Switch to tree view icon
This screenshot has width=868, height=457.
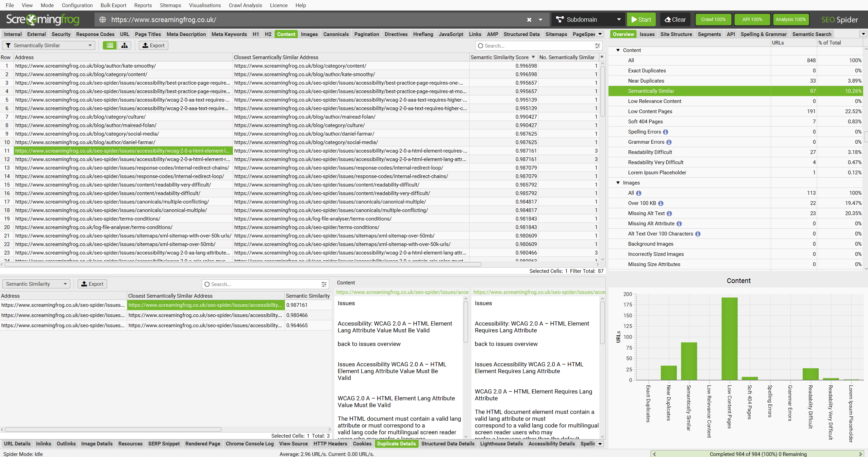(124, 46)
